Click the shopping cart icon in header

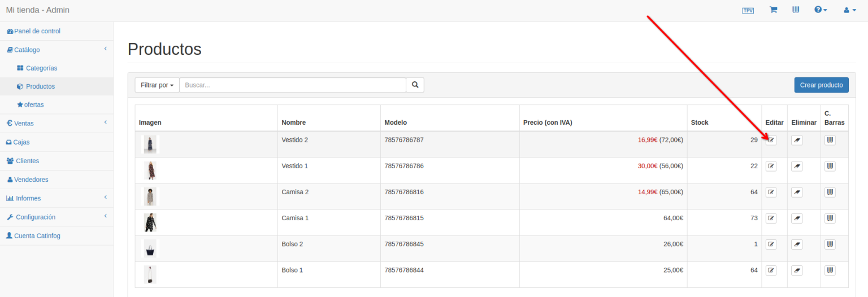(773, 10)
